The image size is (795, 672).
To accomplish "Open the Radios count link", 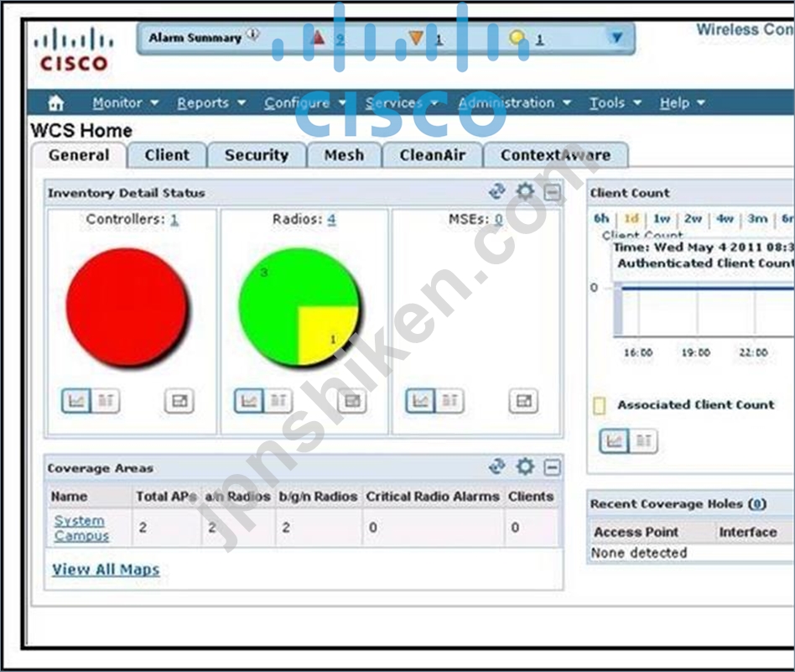I will [331, 220].
